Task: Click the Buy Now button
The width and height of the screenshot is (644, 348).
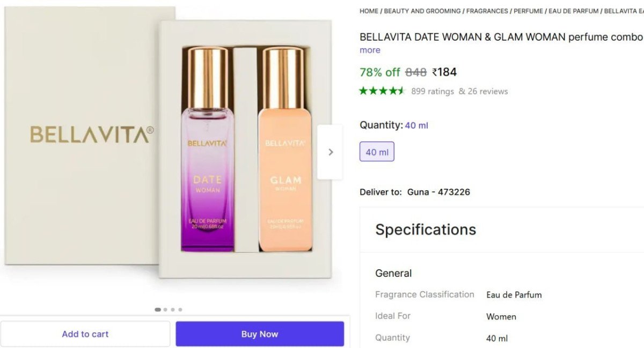Action: [x=260, y=334]
